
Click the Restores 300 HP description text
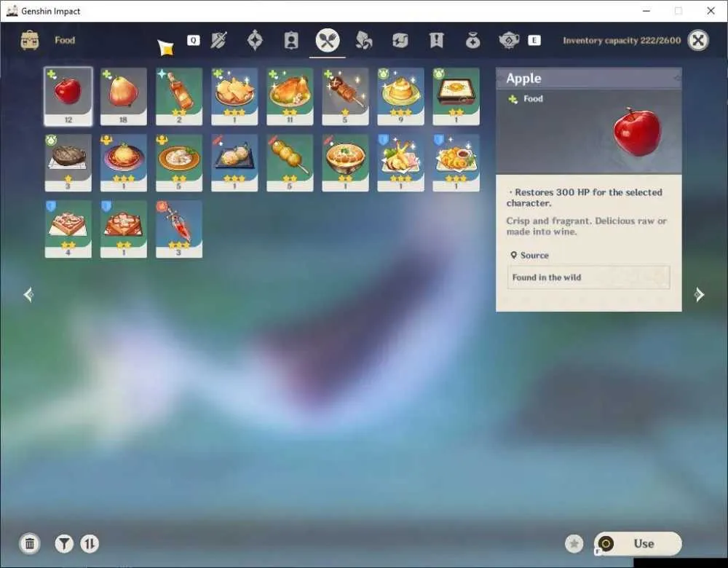[585, 197]
